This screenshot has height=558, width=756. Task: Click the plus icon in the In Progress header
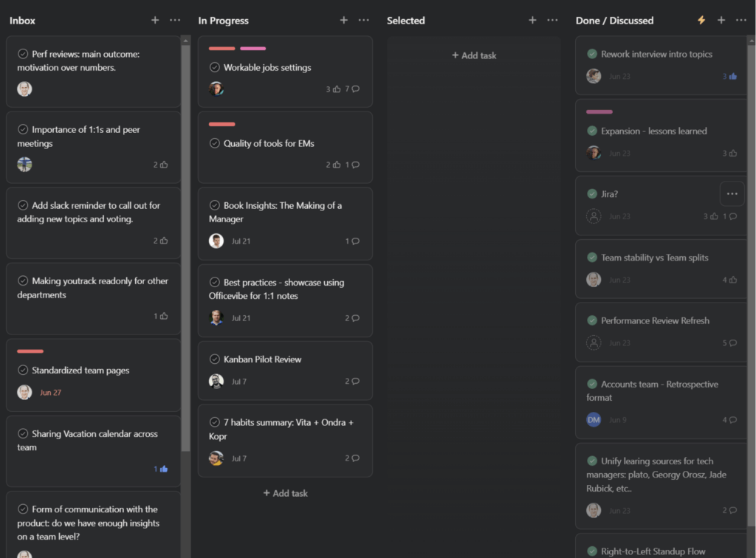click(x=343, y=21)
